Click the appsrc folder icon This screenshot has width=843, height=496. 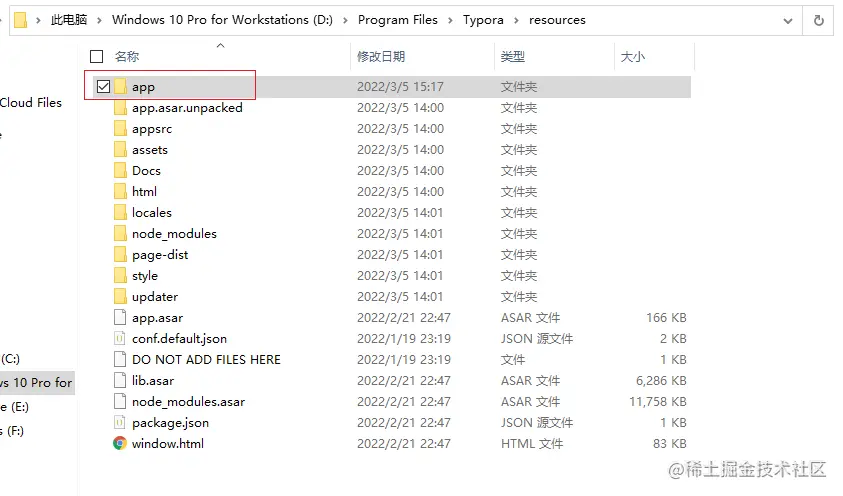pos(120,128)
